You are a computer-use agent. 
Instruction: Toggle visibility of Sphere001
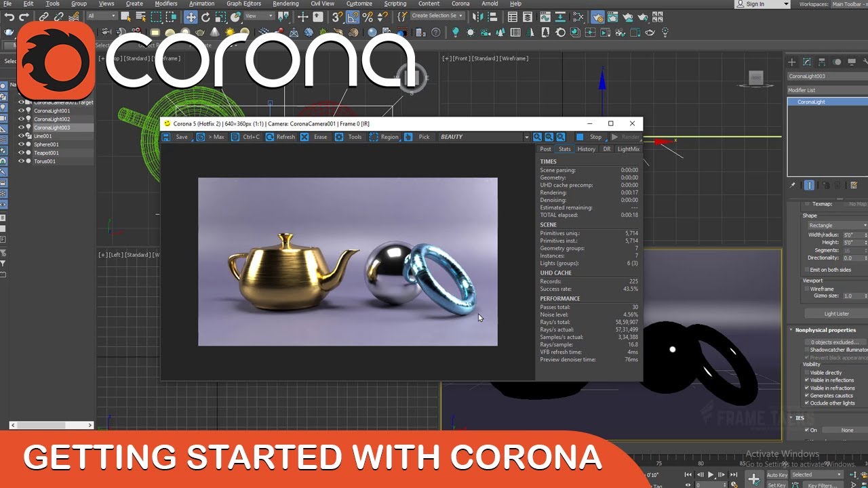tap(21, 144)
